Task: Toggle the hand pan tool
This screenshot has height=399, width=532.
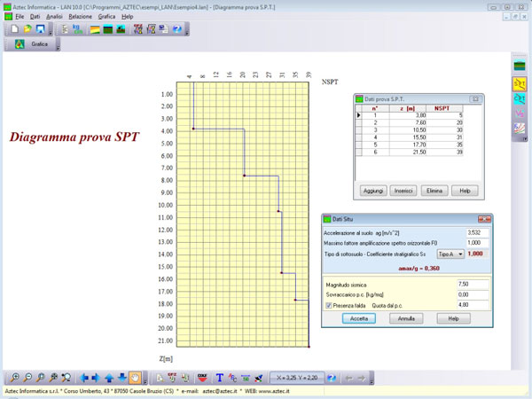Action: point(135,378)
